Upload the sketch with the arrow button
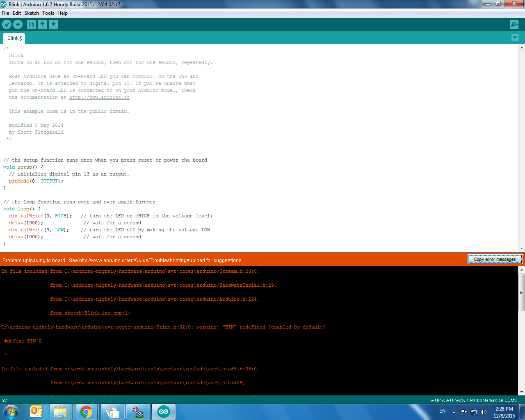This screenshot has width=525, height=420. (x=18, y=25)
